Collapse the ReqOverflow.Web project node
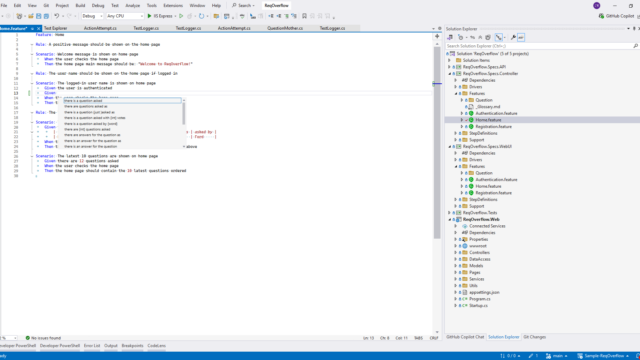The width and height of the screenshot is (640, 360). point(450,219)
